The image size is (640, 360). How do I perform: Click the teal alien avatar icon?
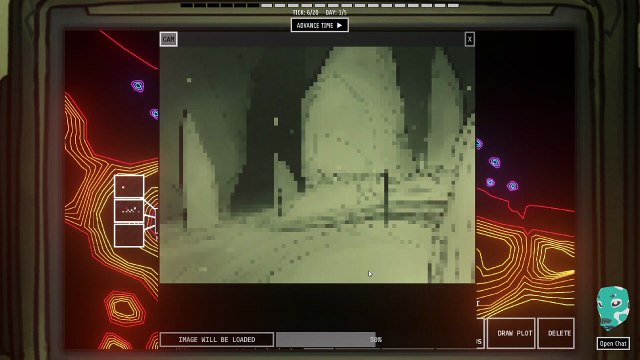[613, 307]
